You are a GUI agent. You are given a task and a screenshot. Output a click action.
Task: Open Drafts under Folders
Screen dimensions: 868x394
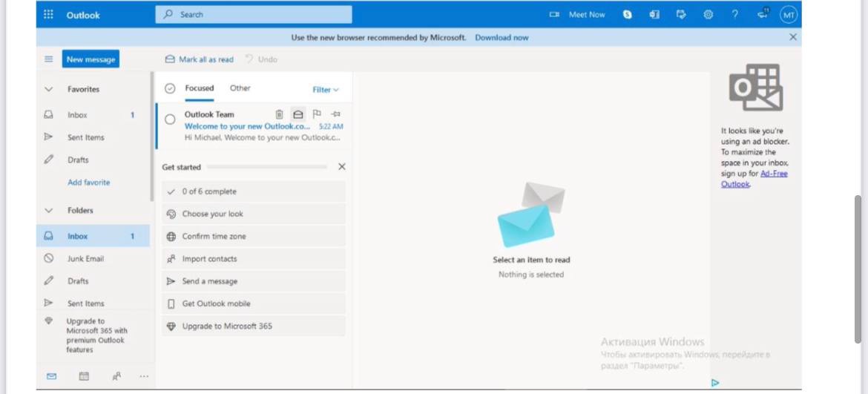click(93, 281)
